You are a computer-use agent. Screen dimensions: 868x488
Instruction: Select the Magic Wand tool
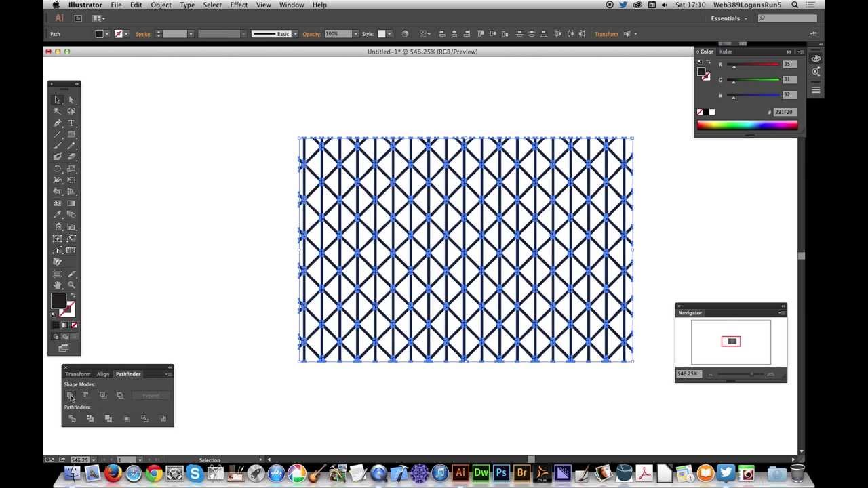click(x=58, y=111)
